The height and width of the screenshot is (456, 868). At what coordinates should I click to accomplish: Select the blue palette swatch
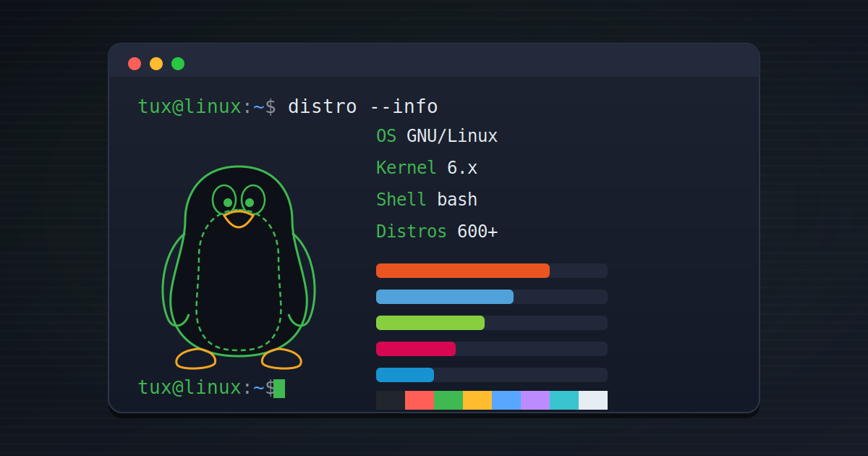tap(506, 400)
